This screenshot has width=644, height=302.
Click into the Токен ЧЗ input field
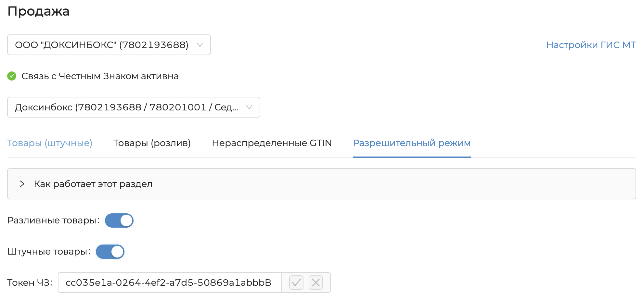click(x=169, y=283)
